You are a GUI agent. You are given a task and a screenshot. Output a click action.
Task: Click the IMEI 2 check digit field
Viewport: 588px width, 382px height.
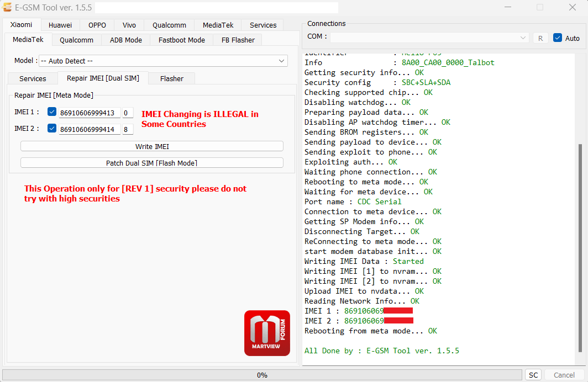click(x=128, y=129)
